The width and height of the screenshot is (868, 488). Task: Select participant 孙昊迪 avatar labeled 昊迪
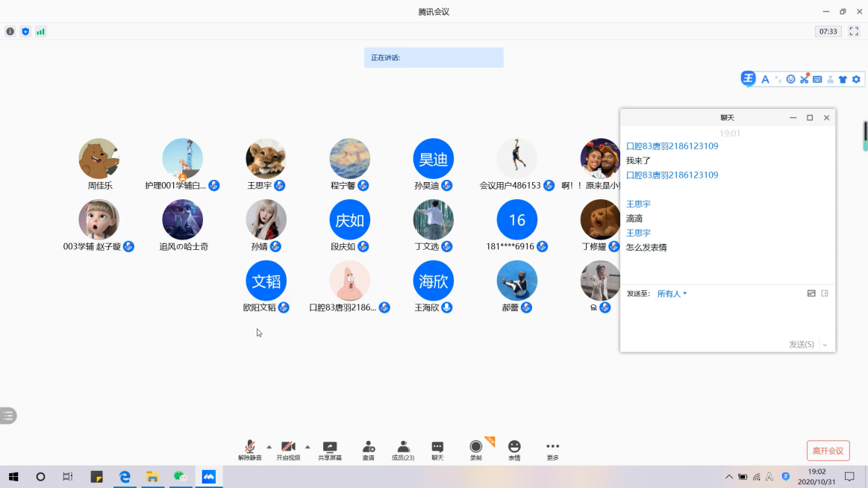tap(434, 159)
